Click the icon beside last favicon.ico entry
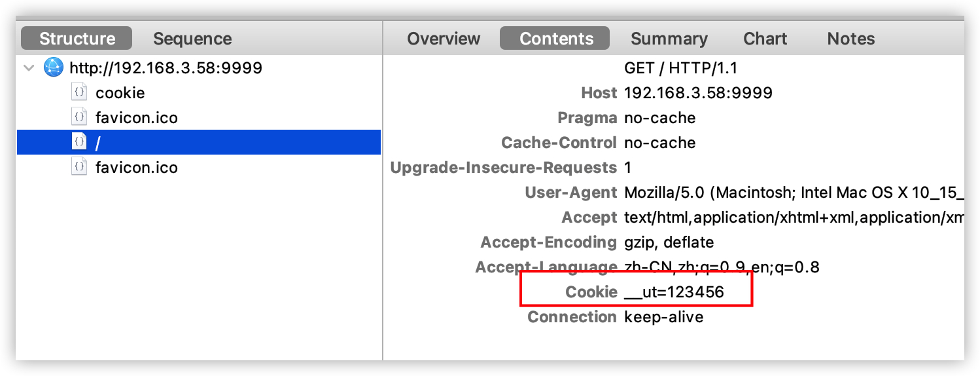The image size is (980, 376). 79,167
